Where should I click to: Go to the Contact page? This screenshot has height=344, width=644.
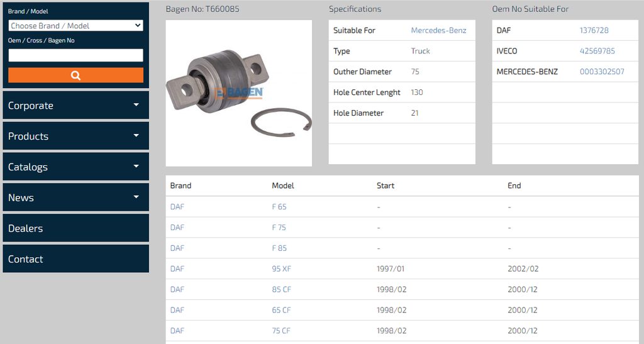click(76, 258)
